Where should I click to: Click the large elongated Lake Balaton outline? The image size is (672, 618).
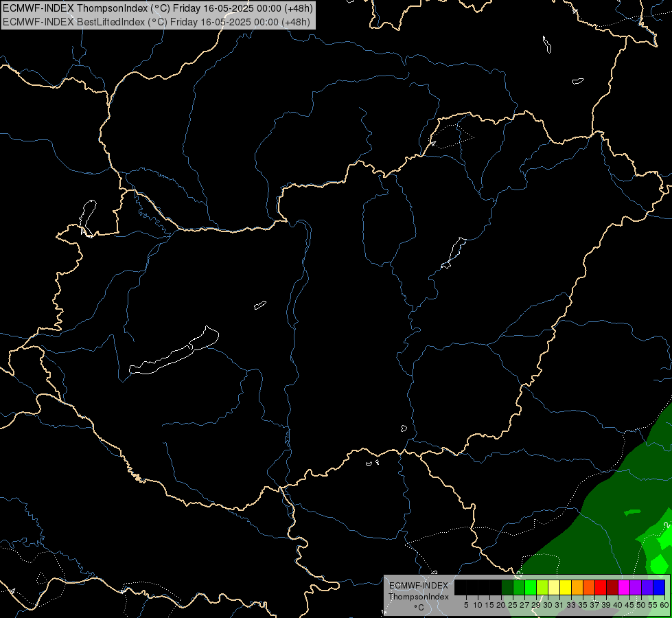[174, 351]
